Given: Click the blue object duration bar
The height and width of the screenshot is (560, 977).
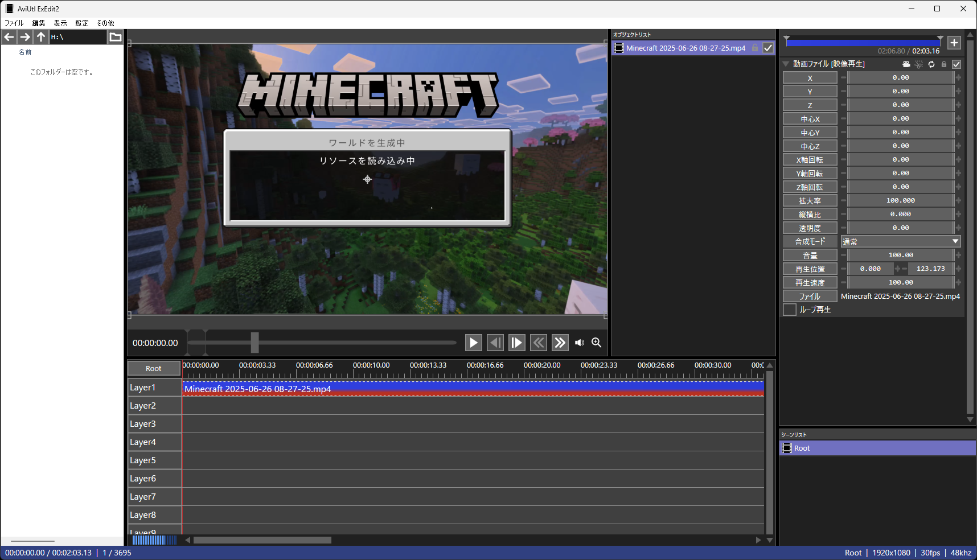Looking at the screenshot, I should click(x=863, y=43).
